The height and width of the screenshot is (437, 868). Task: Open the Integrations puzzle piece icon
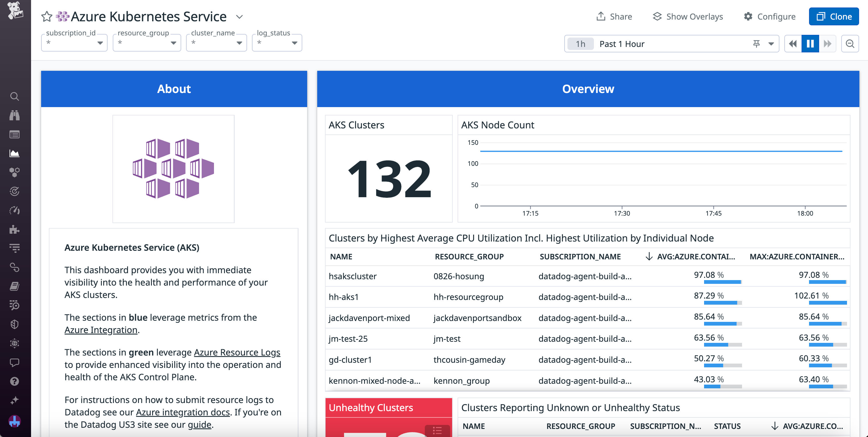coord(15,230)
